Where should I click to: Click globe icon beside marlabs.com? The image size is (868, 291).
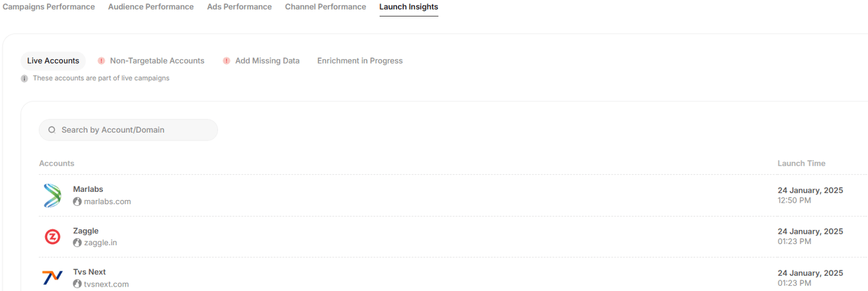(x=78, y=201)
